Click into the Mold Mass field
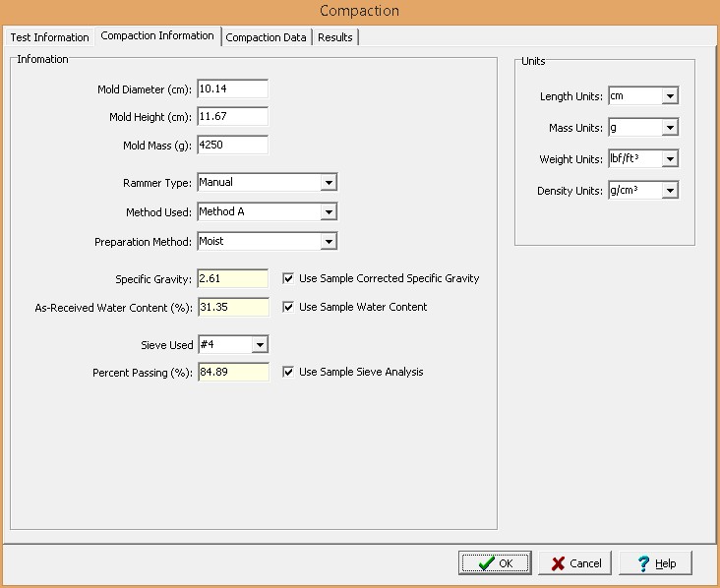Viewport: 720px width, 588px height. click(232, 146)
